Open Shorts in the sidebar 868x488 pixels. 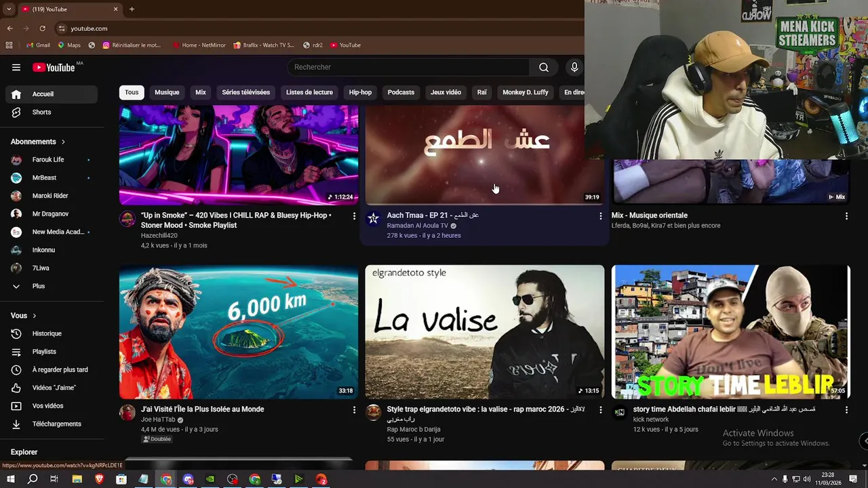52,112
